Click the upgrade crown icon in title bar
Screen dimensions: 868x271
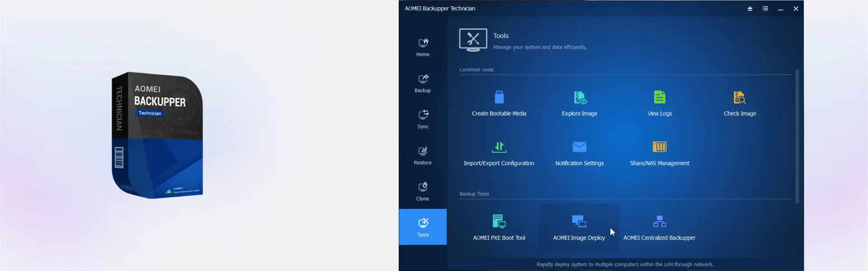(x=750, y=9)
